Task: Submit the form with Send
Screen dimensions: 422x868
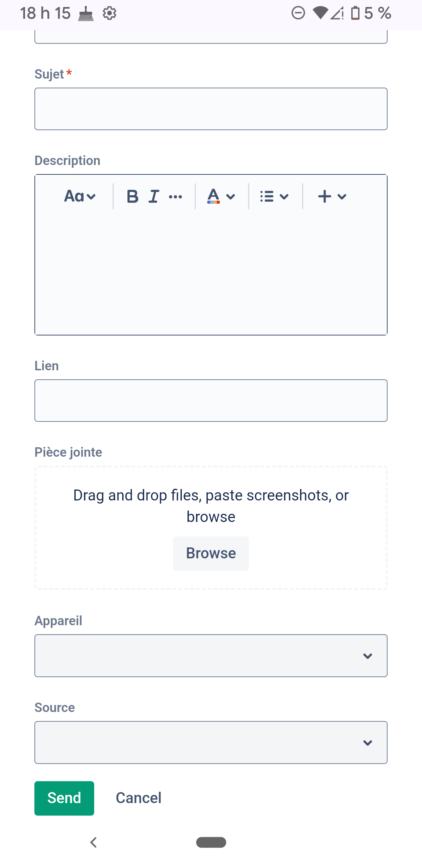Action: tap(64, 798)
